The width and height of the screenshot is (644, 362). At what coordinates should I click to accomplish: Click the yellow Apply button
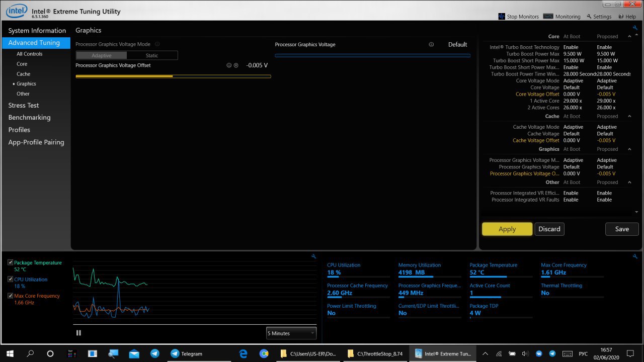[507, 229]
